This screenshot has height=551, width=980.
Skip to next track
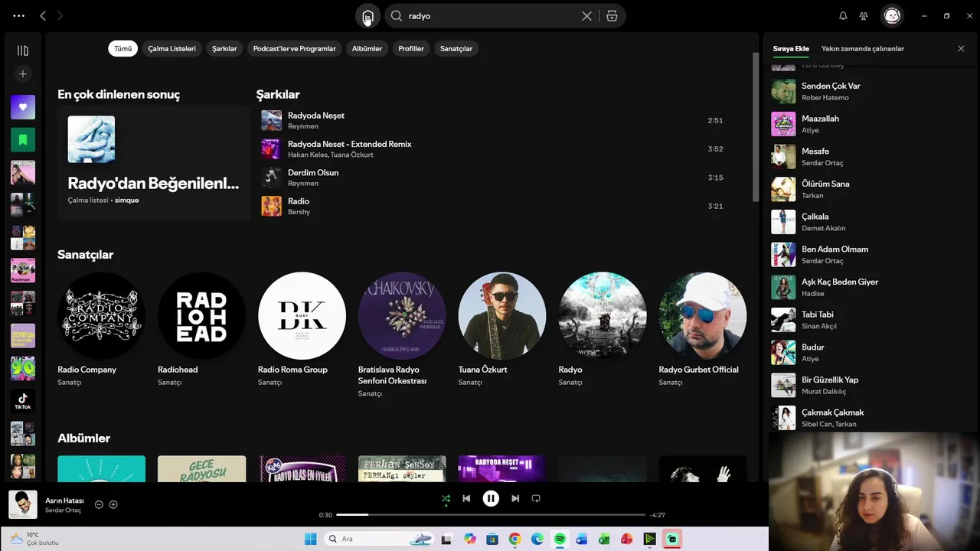pyautogui.click(x=515, y=498)
